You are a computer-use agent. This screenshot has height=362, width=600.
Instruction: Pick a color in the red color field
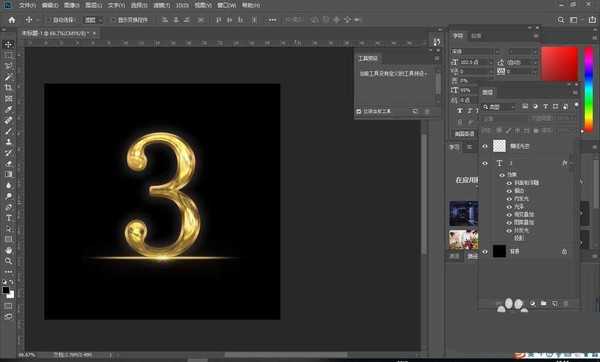coord(559,64)
